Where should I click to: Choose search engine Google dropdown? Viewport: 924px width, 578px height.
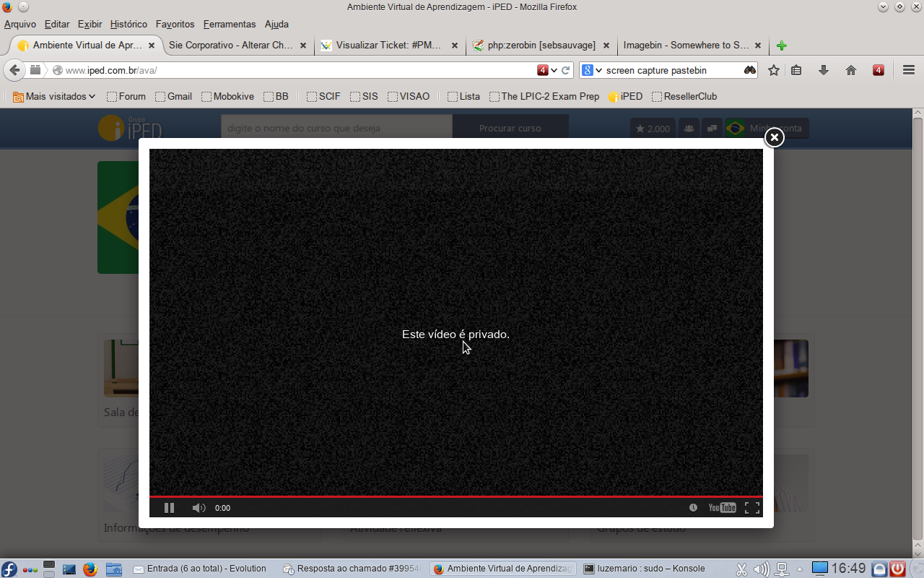pyautogui.click(x=592, y=70)
